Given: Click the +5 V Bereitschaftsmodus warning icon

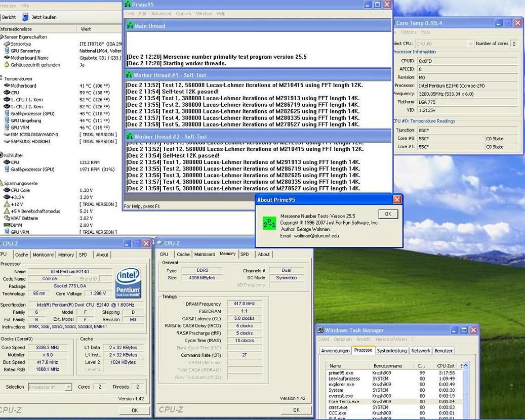Looking at the screenshot, I should [x=7, y=211].
